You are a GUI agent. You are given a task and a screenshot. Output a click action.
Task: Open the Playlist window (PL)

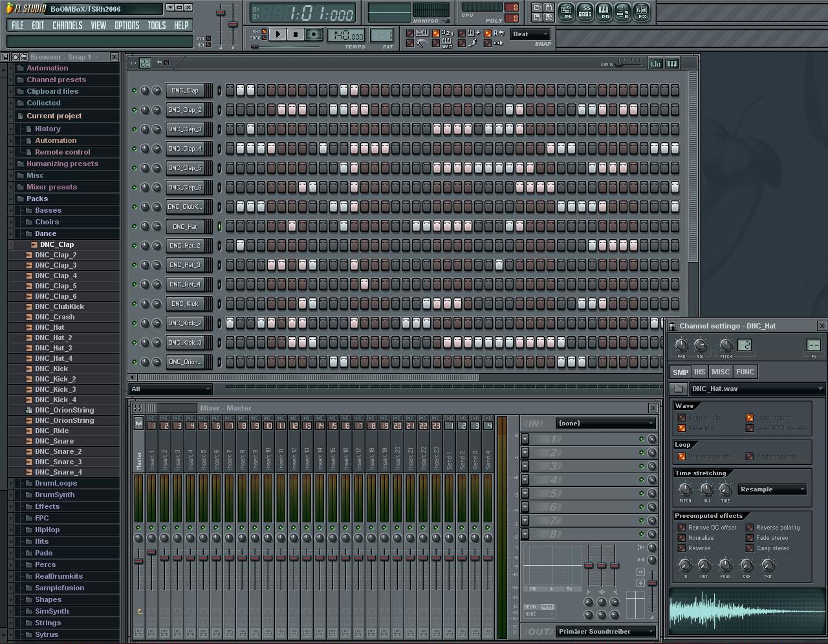coord(567,12)
